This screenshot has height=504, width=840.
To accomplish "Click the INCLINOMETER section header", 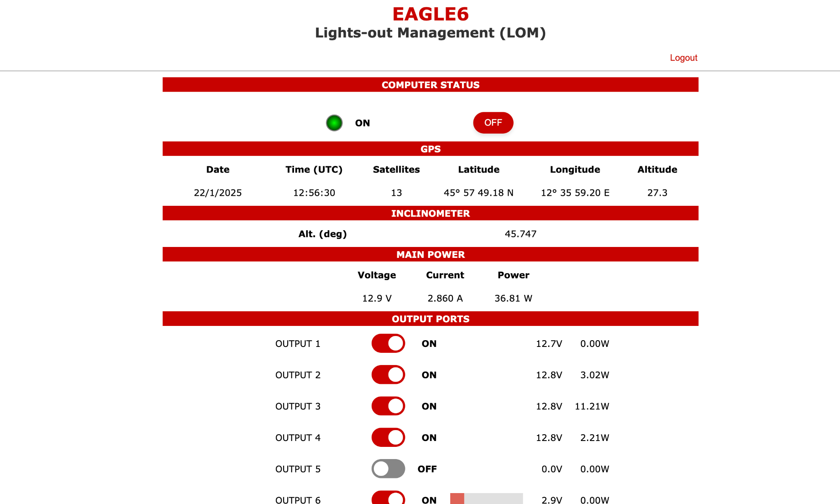I will point(430,213).
